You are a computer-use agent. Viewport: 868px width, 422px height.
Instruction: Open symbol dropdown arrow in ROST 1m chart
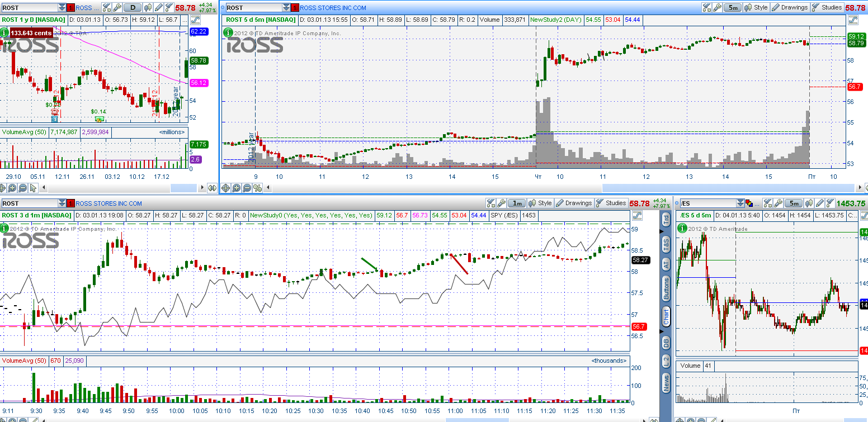(x=62, y=203)
